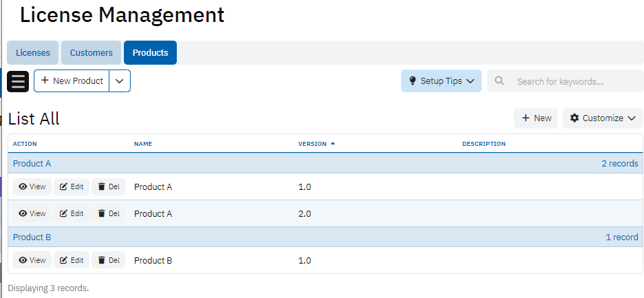This screenshot has height=298, width=644.
Task: Switch to the Licenses tab
Action: pos(33,53)
